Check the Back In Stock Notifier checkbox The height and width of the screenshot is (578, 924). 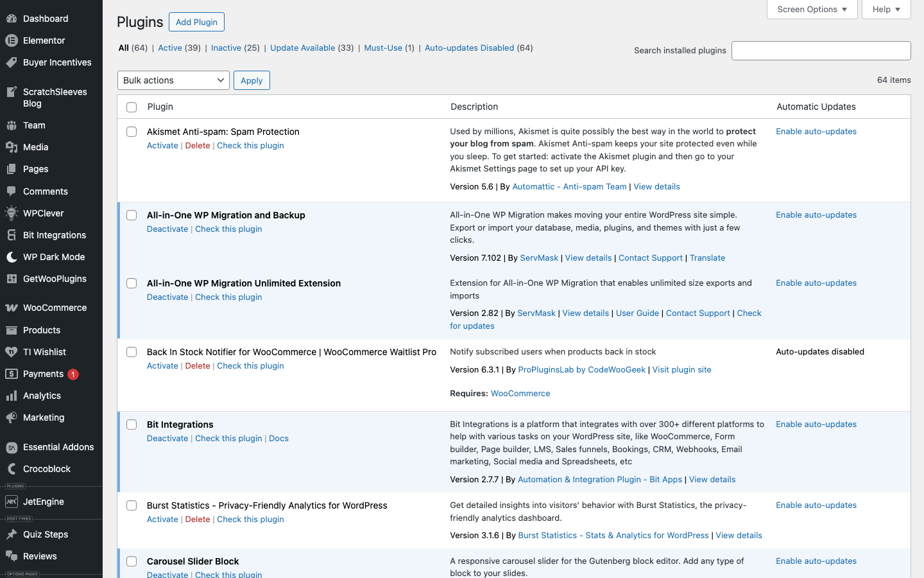(132, 352)
